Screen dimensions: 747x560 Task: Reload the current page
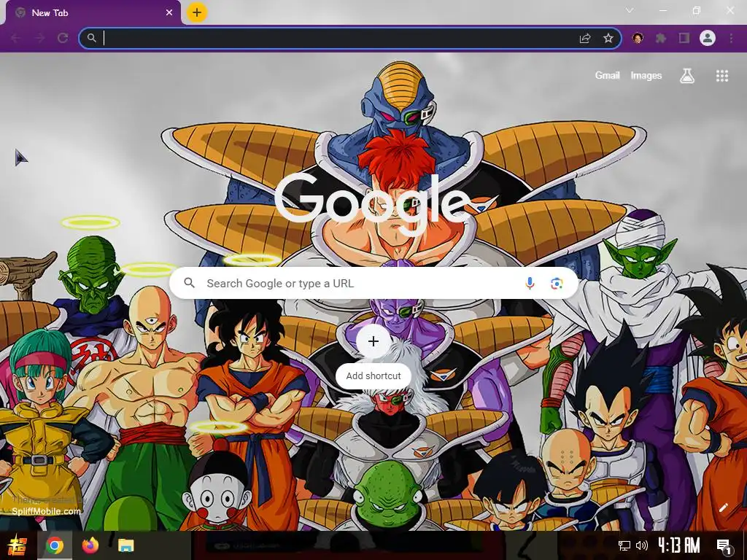[63, 38]
